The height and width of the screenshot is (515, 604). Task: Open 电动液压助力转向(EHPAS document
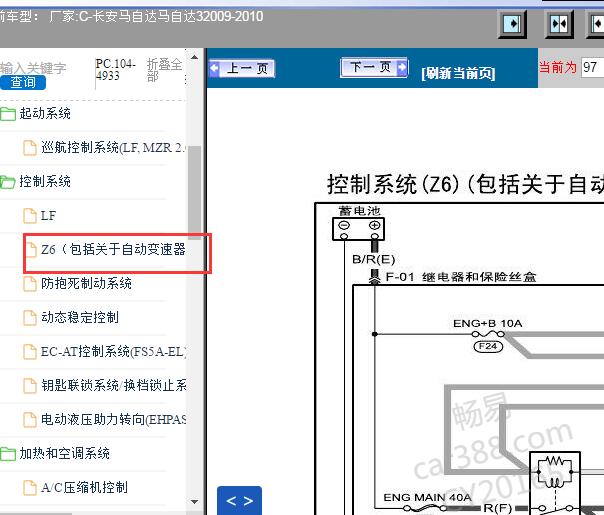point(114,419)
